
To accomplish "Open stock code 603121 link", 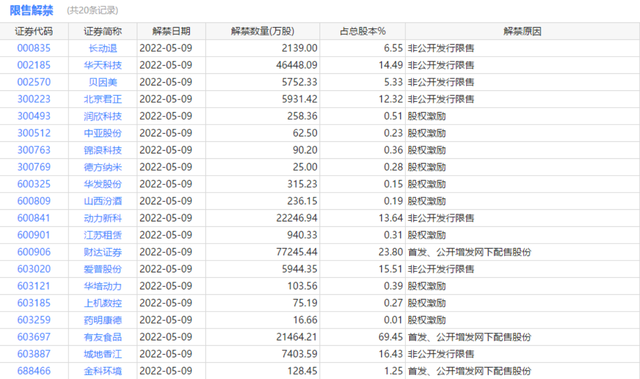I will [x=34, y=286].
